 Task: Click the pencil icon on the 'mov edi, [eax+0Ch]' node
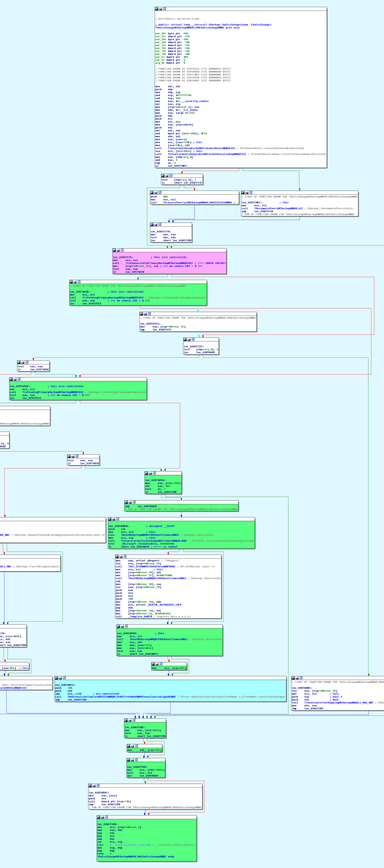132,746
